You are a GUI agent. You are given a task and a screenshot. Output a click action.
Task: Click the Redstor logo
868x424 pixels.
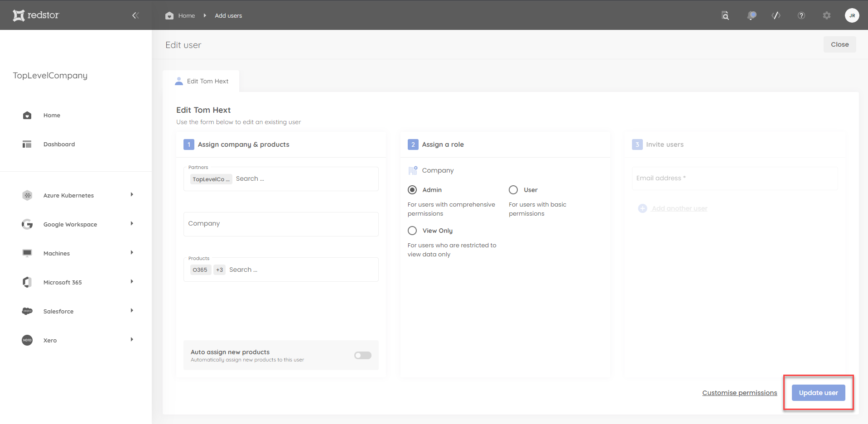(36, 15)
